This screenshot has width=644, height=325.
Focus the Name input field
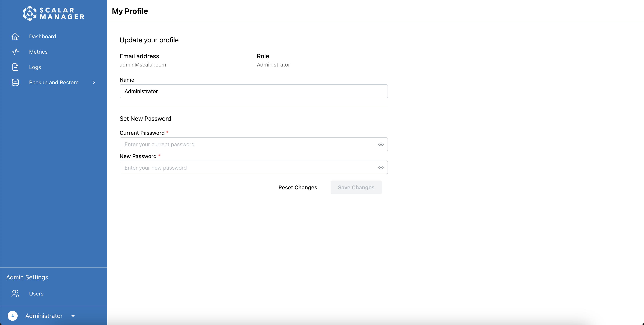pos(254,91)
